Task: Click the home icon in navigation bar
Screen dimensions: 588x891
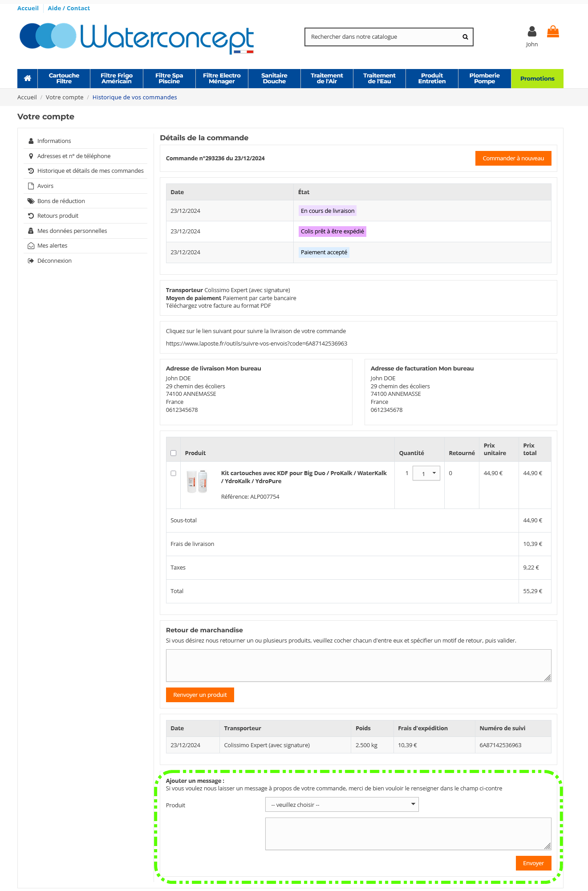Action: point(28,78)
